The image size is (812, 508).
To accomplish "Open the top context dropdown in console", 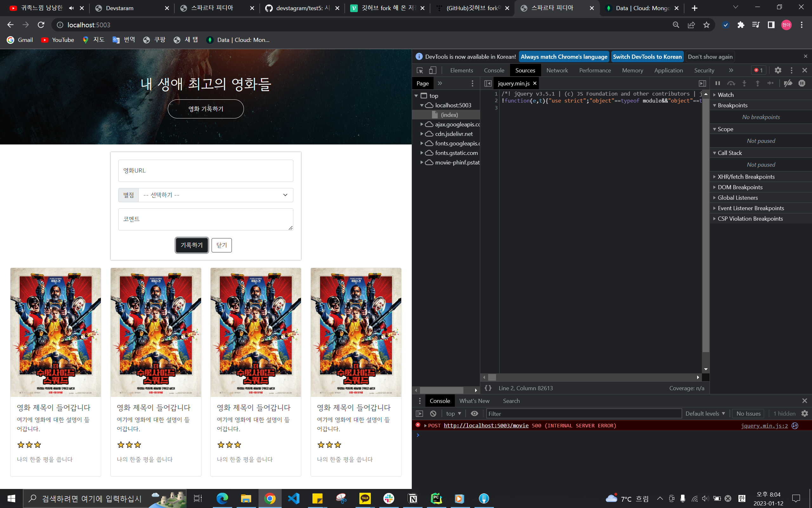I will [453, 414].
